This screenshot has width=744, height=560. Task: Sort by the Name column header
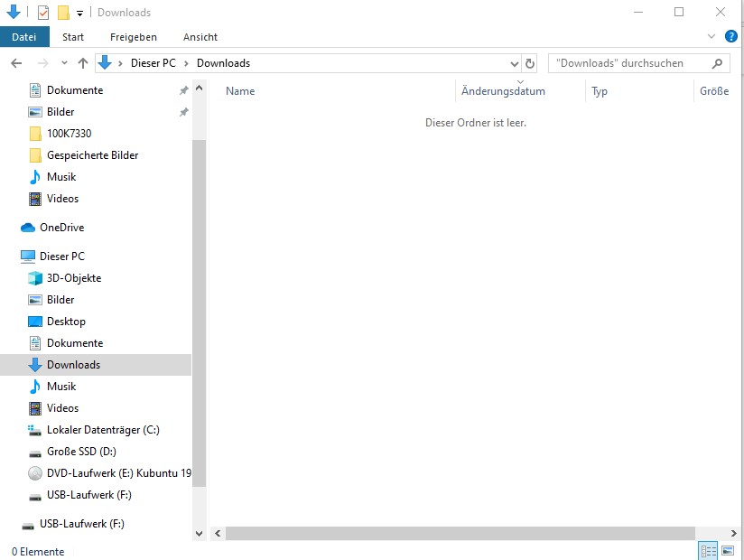(240, 91)
